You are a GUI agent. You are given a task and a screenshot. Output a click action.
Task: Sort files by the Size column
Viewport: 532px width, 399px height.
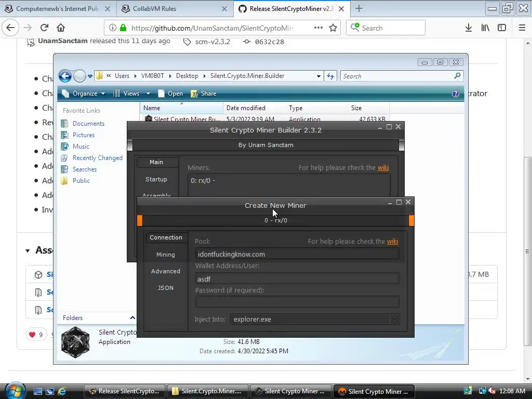coord(369,108)
